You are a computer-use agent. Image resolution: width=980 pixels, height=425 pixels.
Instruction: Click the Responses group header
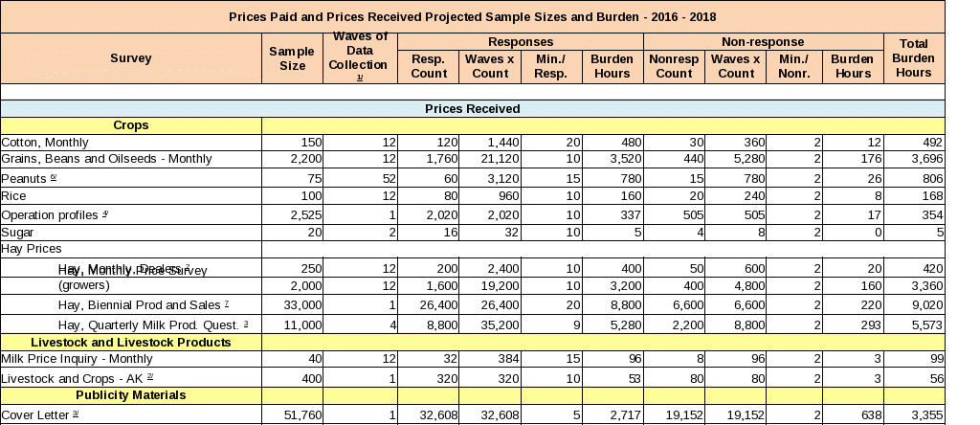pyautogui.click(x=520, y=42)
